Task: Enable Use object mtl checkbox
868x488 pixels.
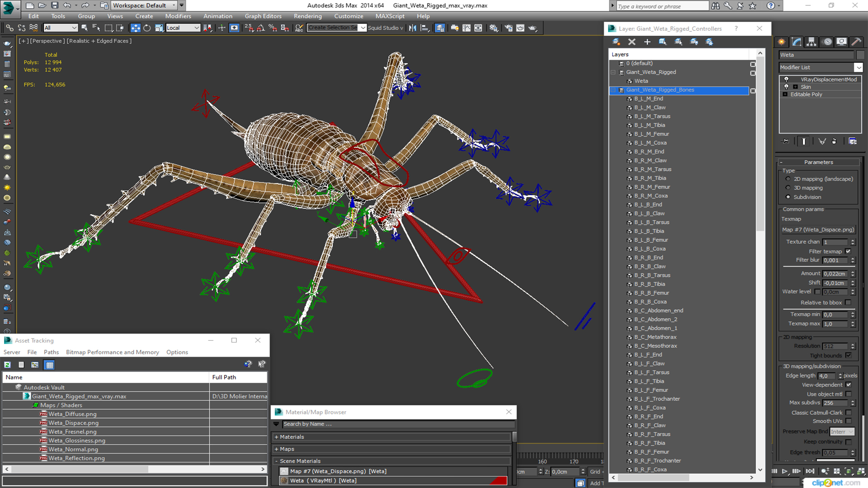Action: (x=848, y=394)
